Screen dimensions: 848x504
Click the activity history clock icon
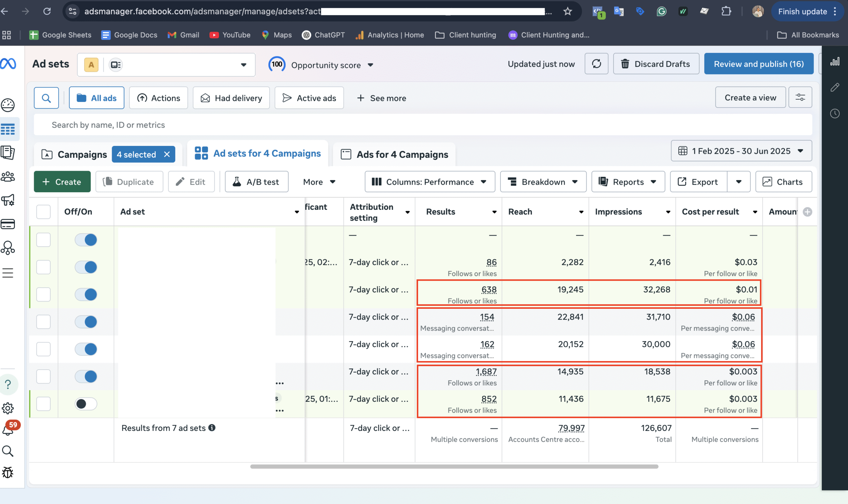tap(835, 114)
